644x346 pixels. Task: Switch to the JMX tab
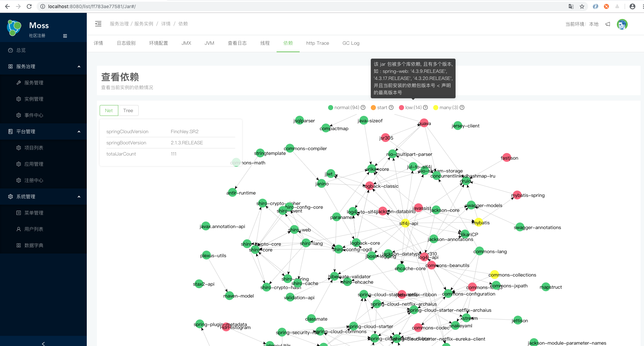186,43
